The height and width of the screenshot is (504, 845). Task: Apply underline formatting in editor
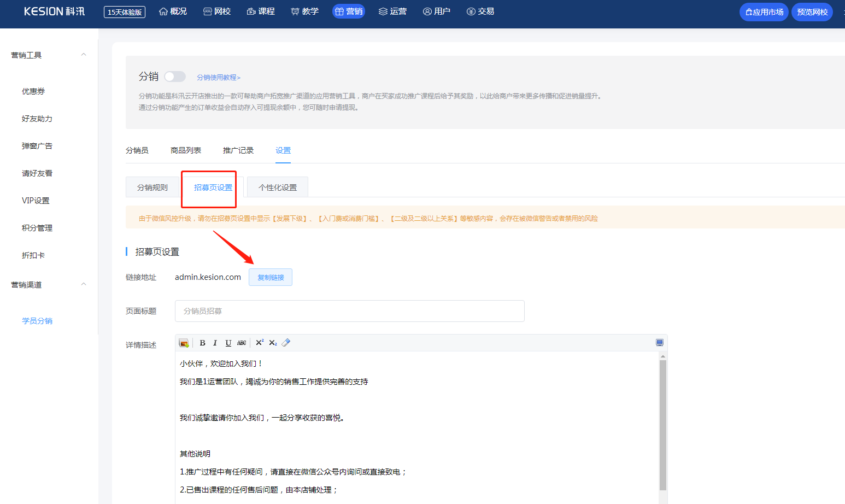(228, 343)
